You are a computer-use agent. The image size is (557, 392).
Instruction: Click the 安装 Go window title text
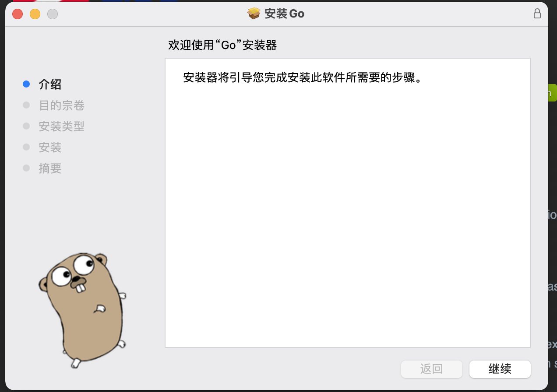coord(284,14)
